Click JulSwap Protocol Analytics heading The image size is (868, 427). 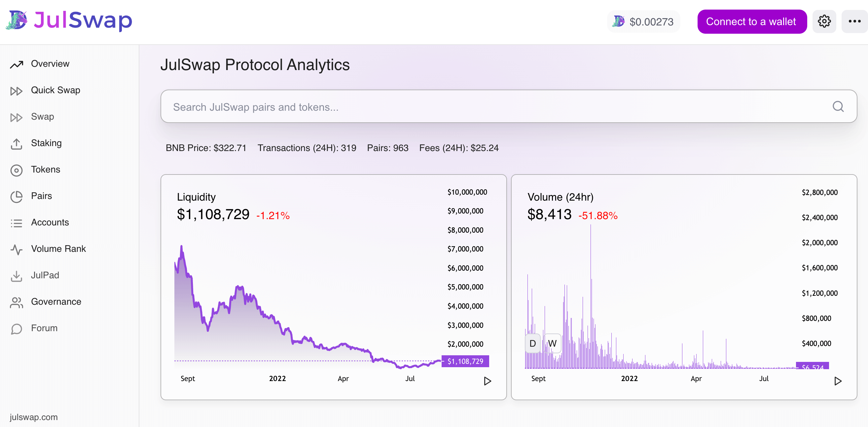[x=255, y=65]
